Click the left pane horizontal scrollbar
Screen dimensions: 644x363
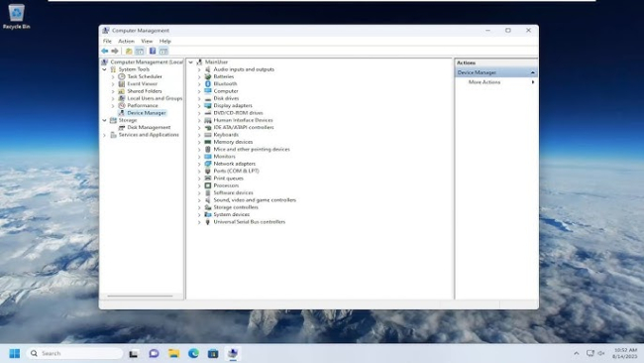pos(140,296)
